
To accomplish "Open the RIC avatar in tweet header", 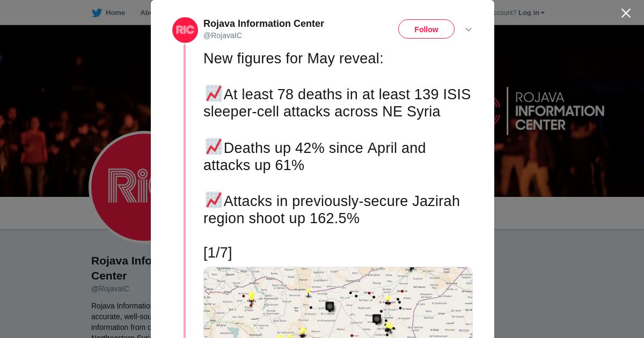I will [185, 30].
